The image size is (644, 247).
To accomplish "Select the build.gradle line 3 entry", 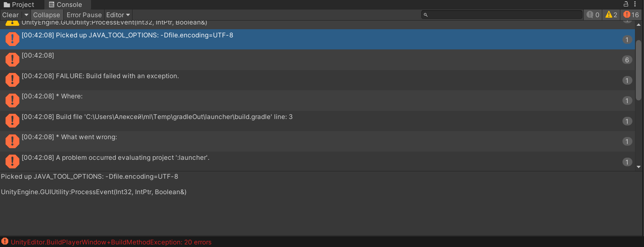I will pyautogui.click(x=317, y=121).
